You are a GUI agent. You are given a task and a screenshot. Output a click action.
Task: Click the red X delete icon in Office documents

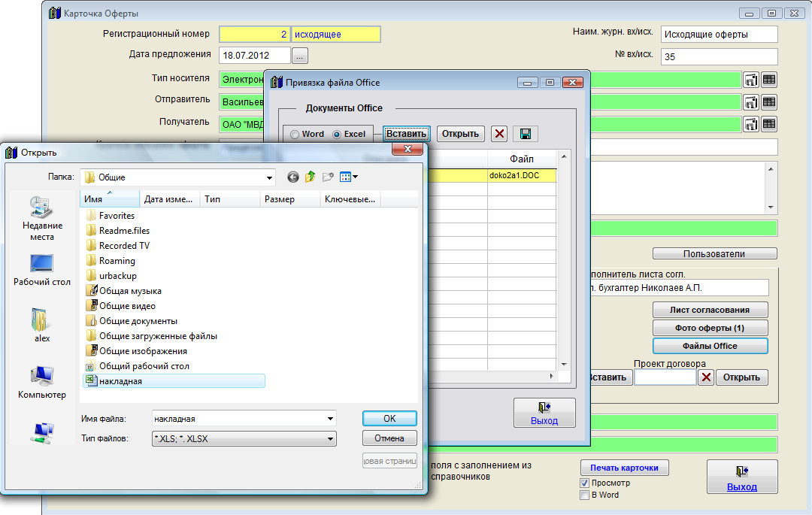499,134
